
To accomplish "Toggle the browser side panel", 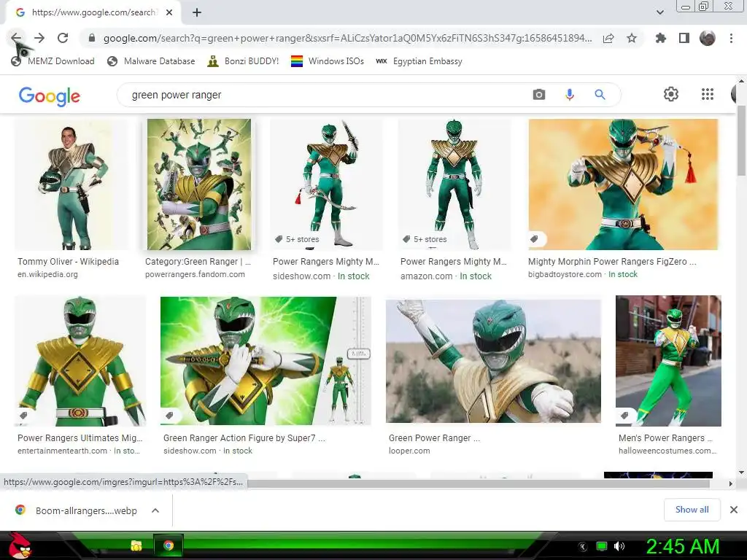I will (x=684, y=38).
